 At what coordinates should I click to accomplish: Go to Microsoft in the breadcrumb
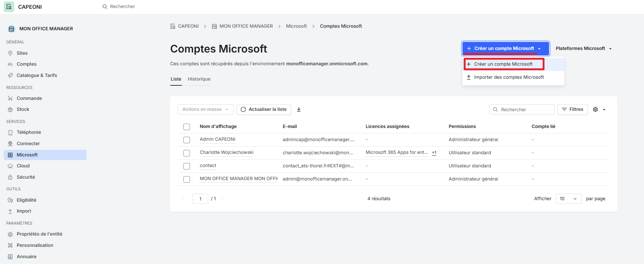pyautogui.click(x=296, y=26)
